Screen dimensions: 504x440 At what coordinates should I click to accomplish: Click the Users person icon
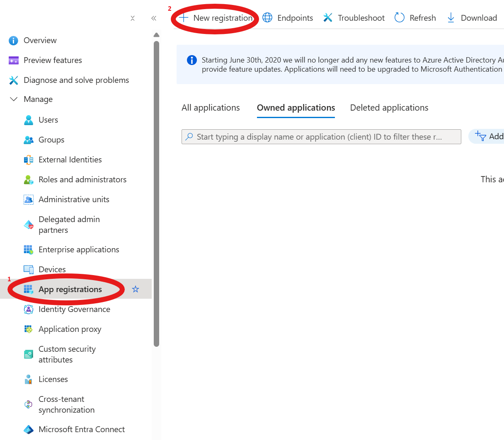coord(28,120)
